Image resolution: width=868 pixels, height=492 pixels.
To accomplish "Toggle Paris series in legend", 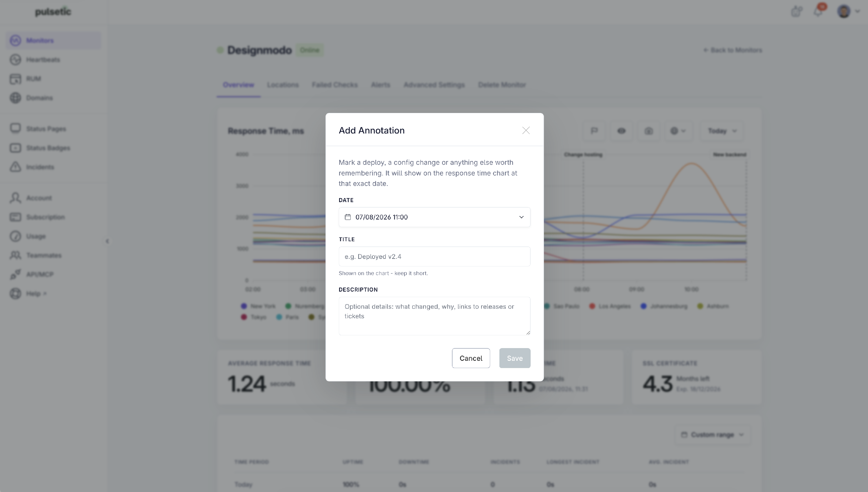I will point(288,317).
